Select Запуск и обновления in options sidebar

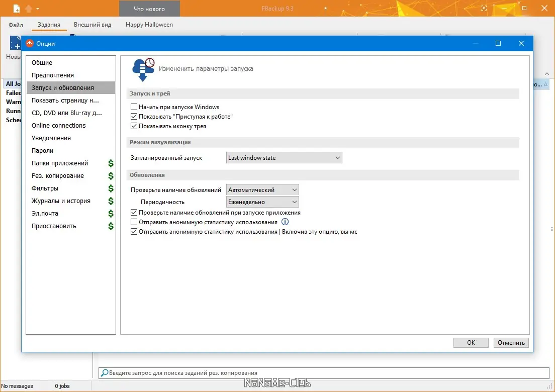71,88
